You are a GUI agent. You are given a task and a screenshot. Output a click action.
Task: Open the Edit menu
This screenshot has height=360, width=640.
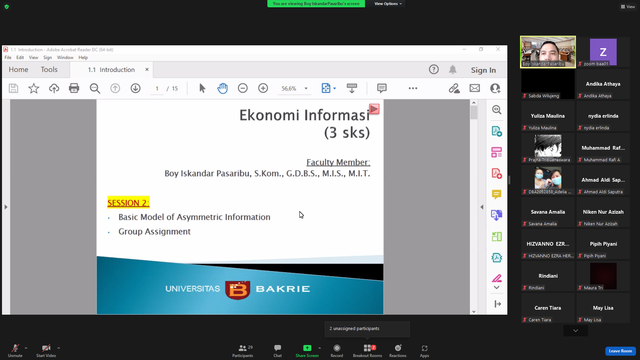pyautogui.click(x=20, y=58)
